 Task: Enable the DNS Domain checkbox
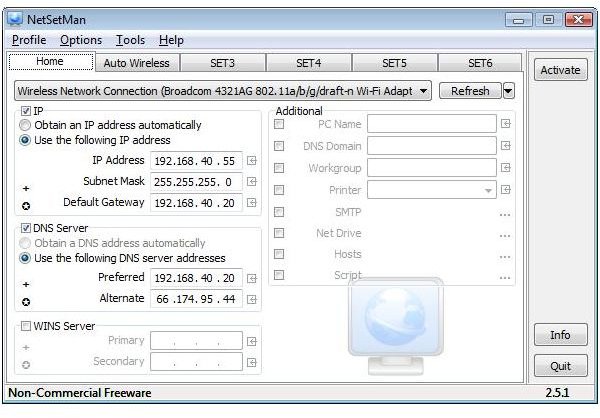pos(279,146)
